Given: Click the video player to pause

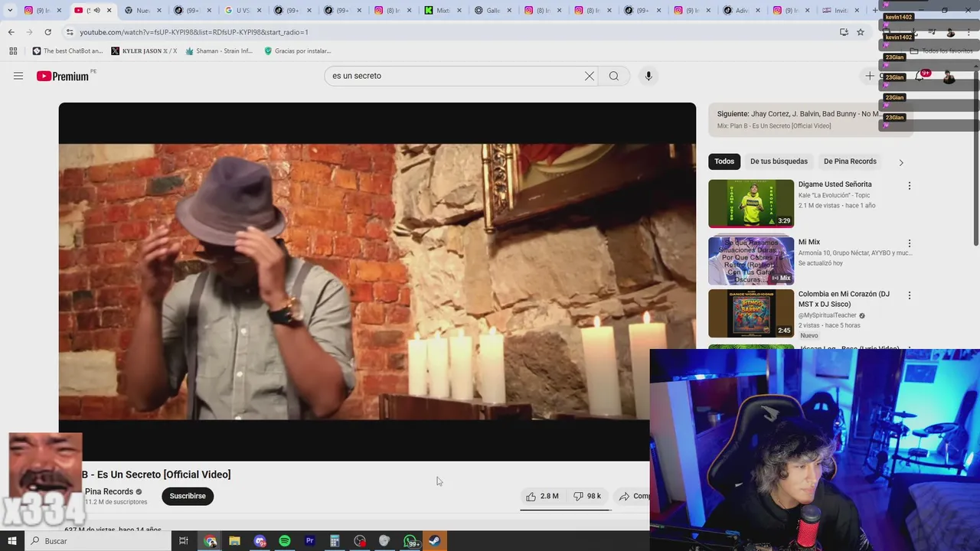Looking at the screenshot, I should [x=377, y=282].
